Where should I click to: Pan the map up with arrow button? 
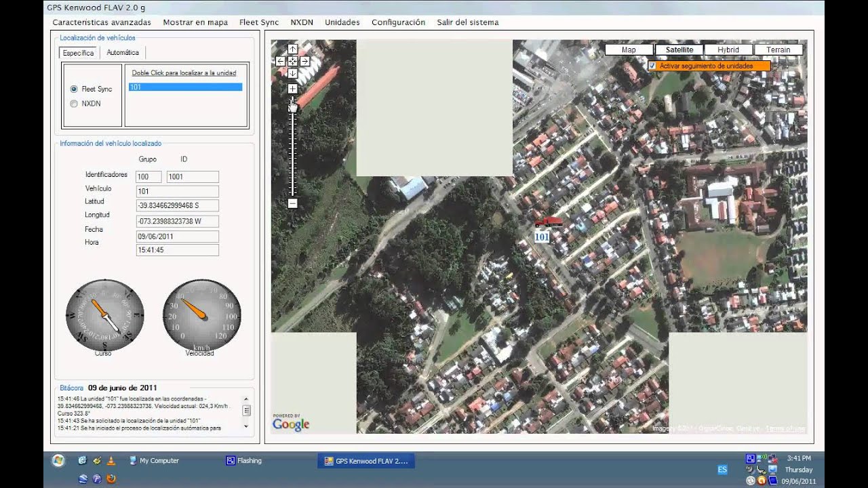(292, 49)
